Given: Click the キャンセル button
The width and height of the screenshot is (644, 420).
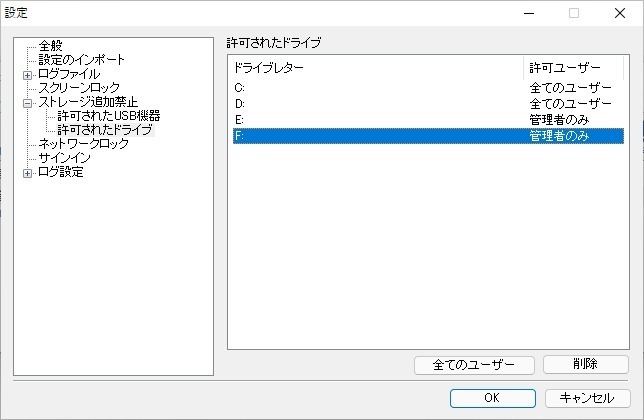Looking at the screenshot, I should click(x=587, y=398).
